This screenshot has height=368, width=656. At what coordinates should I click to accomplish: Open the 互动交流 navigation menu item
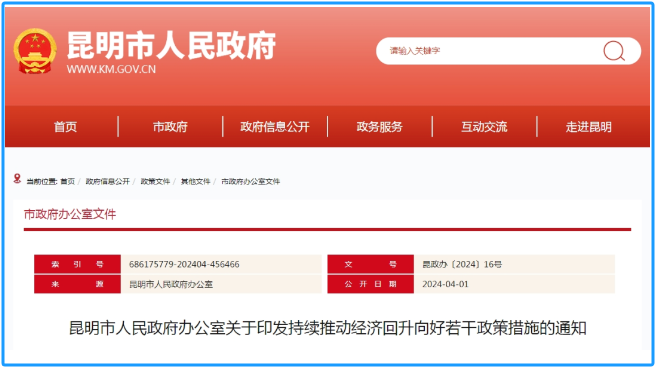484,127
